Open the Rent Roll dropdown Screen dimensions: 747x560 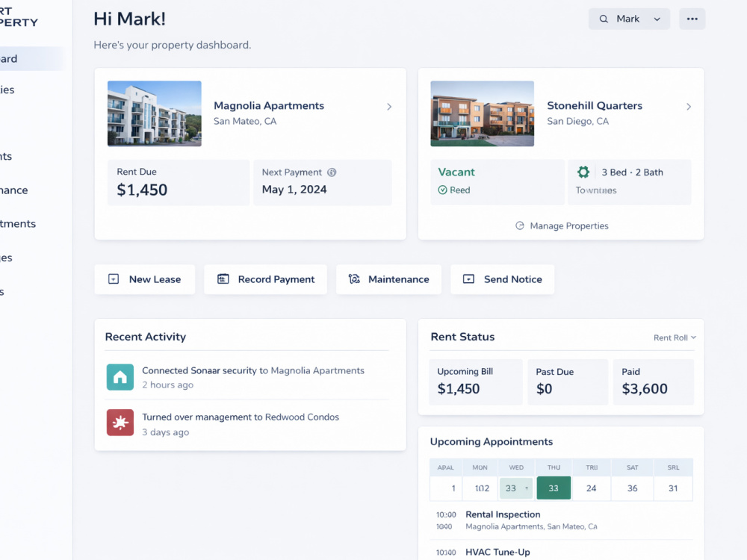[675, 337]
